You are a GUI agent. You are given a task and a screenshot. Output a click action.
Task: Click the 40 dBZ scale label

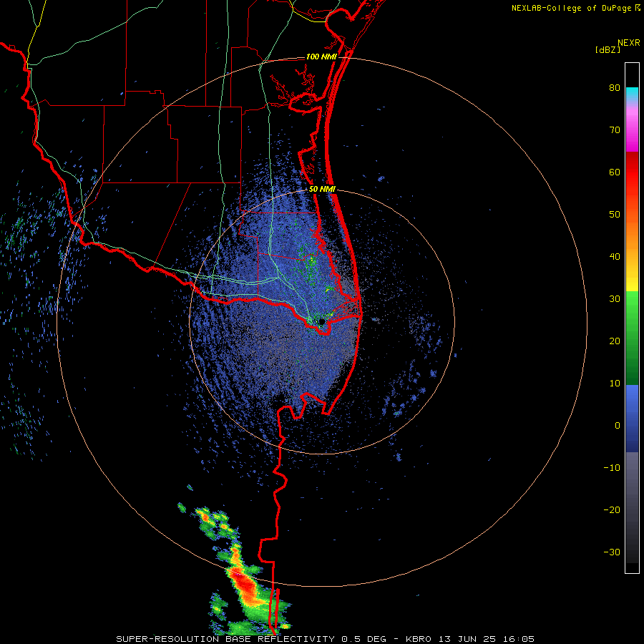(615, 257)
